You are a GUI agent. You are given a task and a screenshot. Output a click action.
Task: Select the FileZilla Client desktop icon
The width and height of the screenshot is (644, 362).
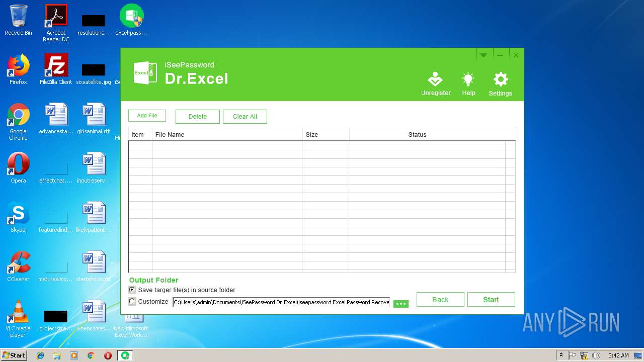[56, 69]
